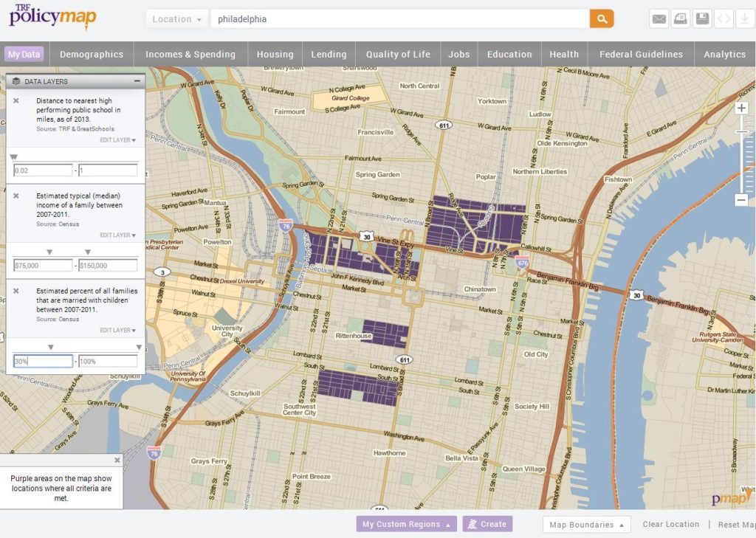Zoom out using the map minus control
Viewport: 756px width, 538px height.
pos(741,200)
